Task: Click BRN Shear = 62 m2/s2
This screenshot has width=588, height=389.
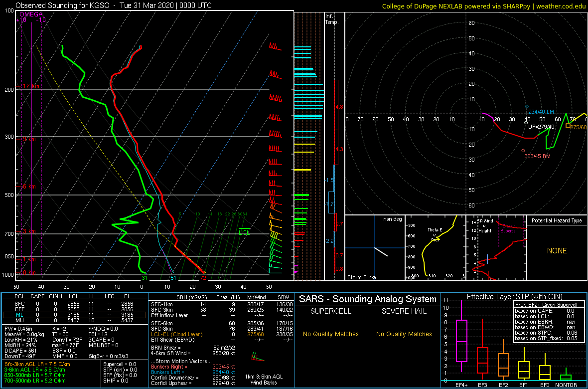Action: pyautogui.click(x=193, y=347)
